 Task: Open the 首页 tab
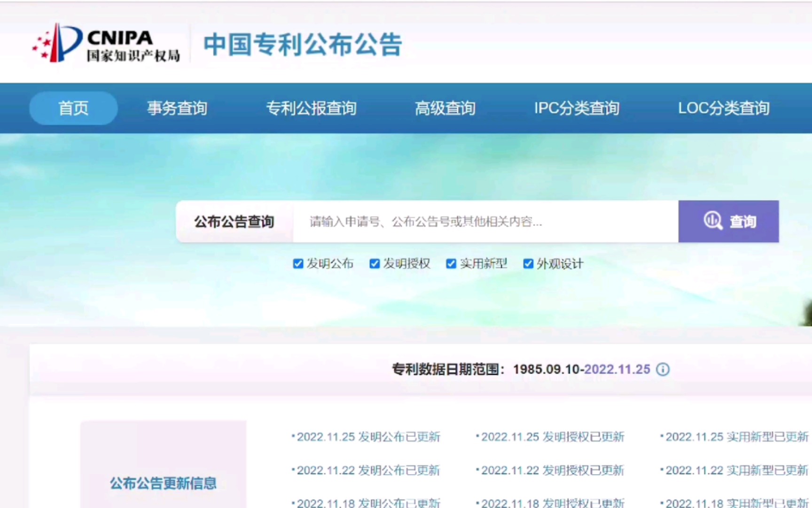pos(73,108)
